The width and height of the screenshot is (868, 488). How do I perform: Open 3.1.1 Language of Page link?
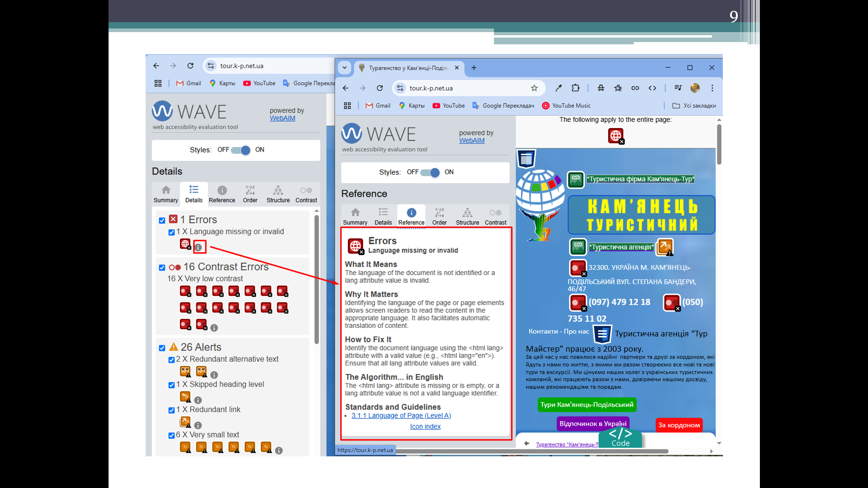coord(401,416)
